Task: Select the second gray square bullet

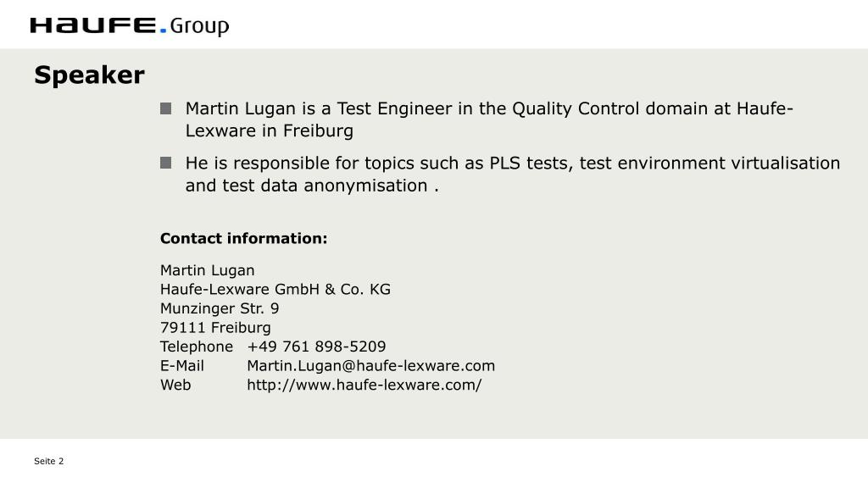Action: [165, 163]
